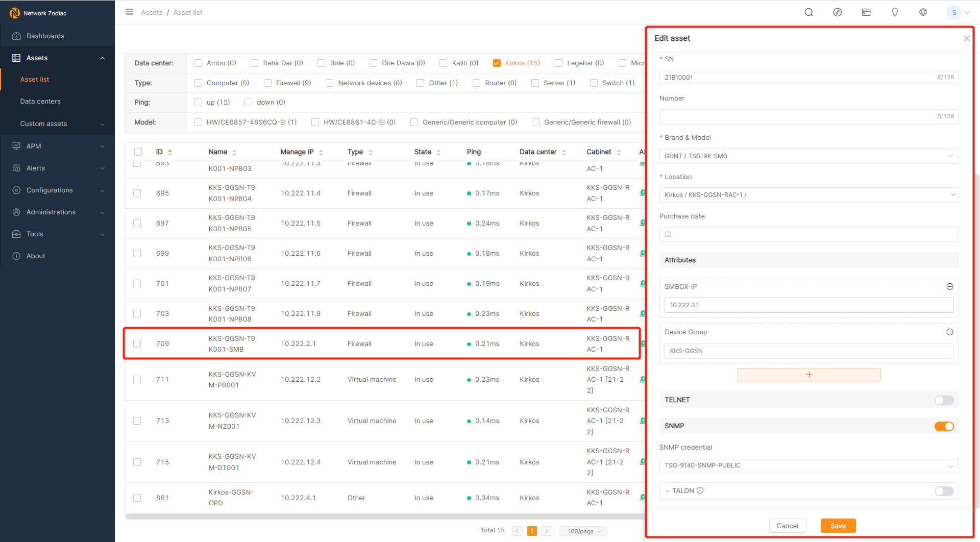Viewport: 980px width, 542px height.
Task: Remove the Device Group attribute
Action: [x=949, y=332]
